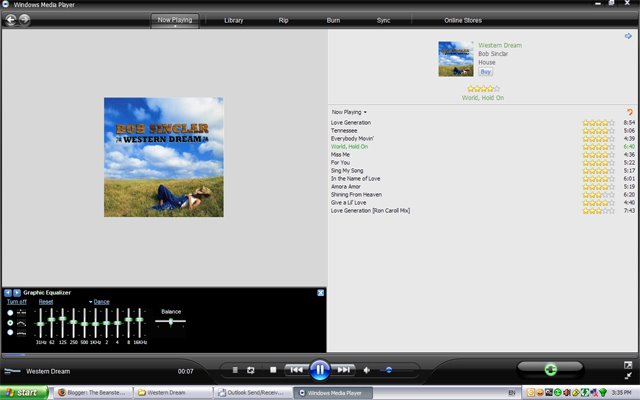Image resolution: width=640 pixels, height=400 pixels.
Task: Select the track Shining From Heaven
Action: point(356,195)
